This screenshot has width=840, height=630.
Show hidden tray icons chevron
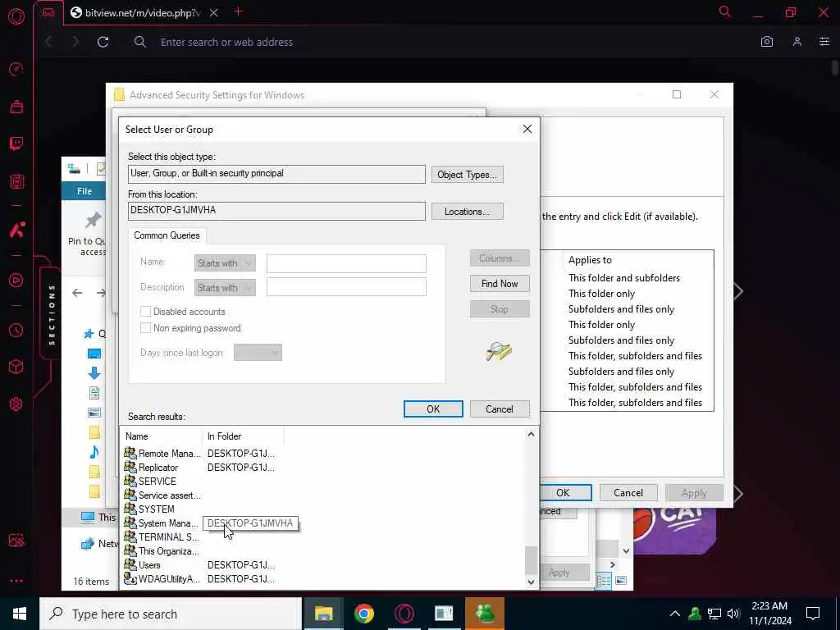[x=675, y=614]
